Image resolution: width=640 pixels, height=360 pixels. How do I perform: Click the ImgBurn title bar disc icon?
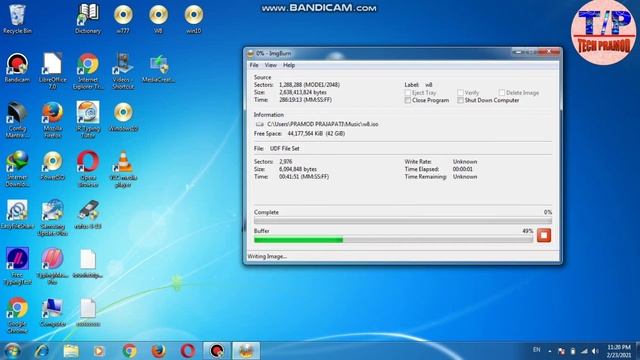[250, 53]
